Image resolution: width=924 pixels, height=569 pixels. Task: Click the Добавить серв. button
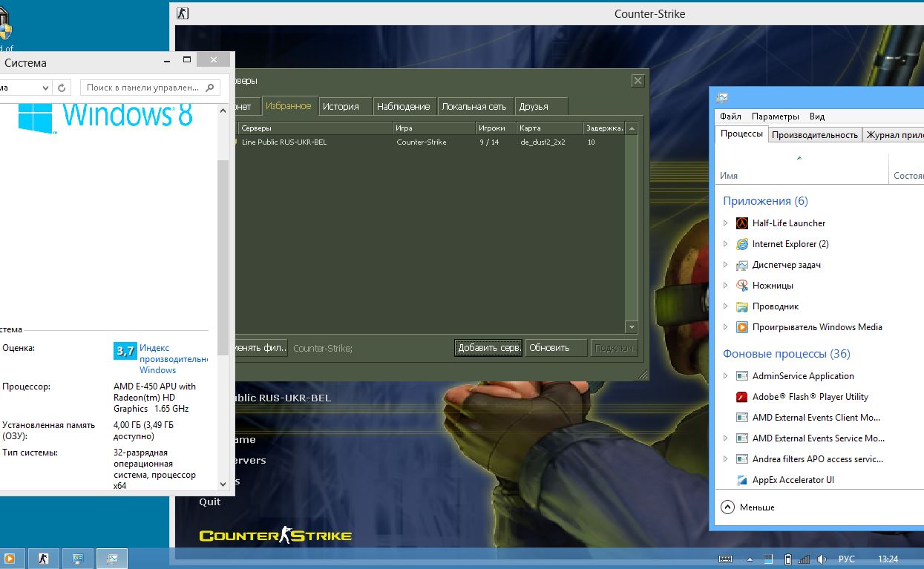[488, 348]
